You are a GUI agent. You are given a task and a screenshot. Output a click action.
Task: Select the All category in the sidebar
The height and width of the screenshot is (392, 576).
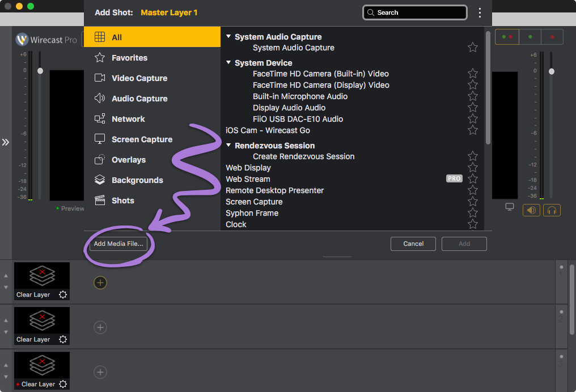[x=152, y=37]
